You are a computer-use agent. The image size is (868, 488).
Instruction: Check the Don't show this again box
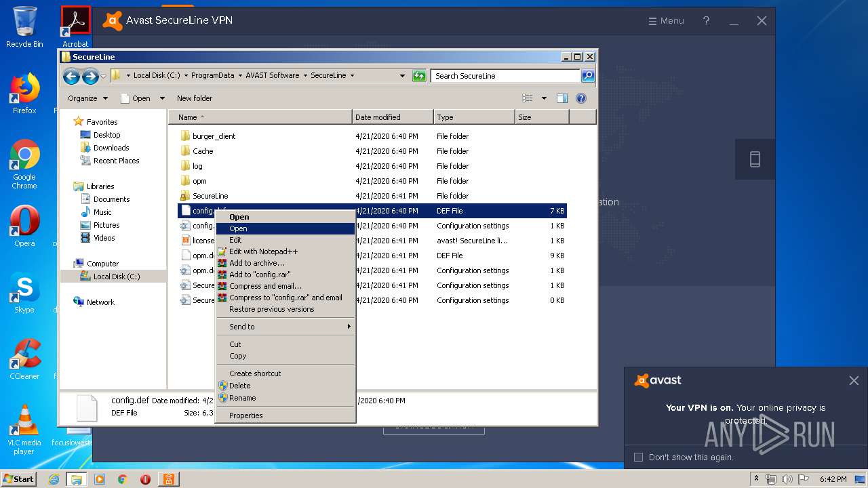click(x=638, y=457)
